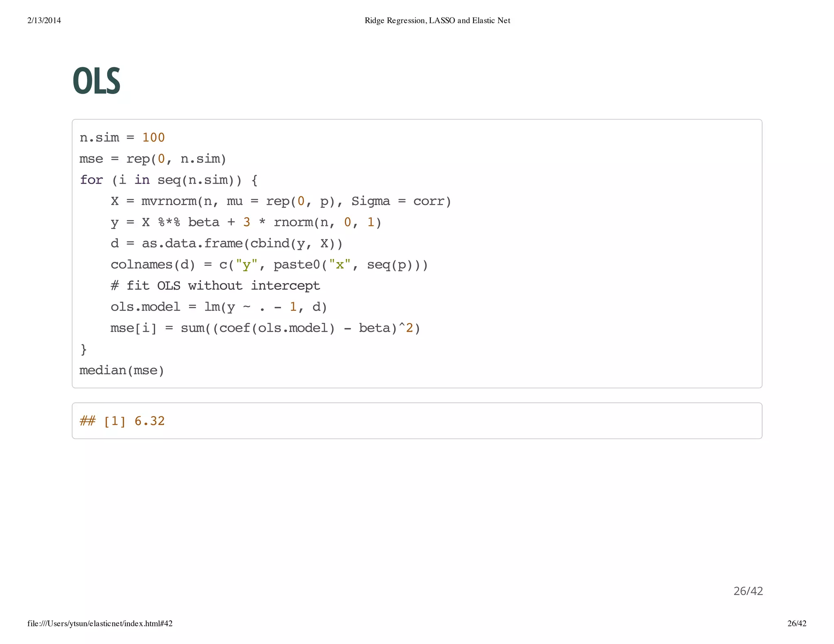
Task: Click the colnames(d) assignment line
Action: (x=269, y=265)
